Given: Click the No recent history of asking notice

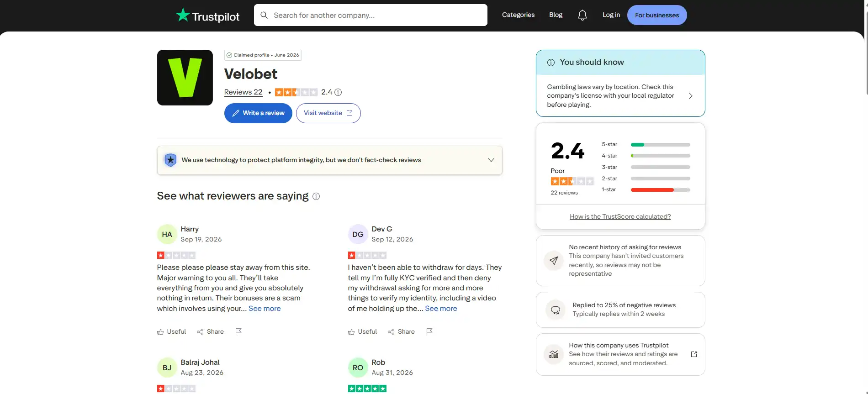Looking at the screenshot, I should [620, 261].
